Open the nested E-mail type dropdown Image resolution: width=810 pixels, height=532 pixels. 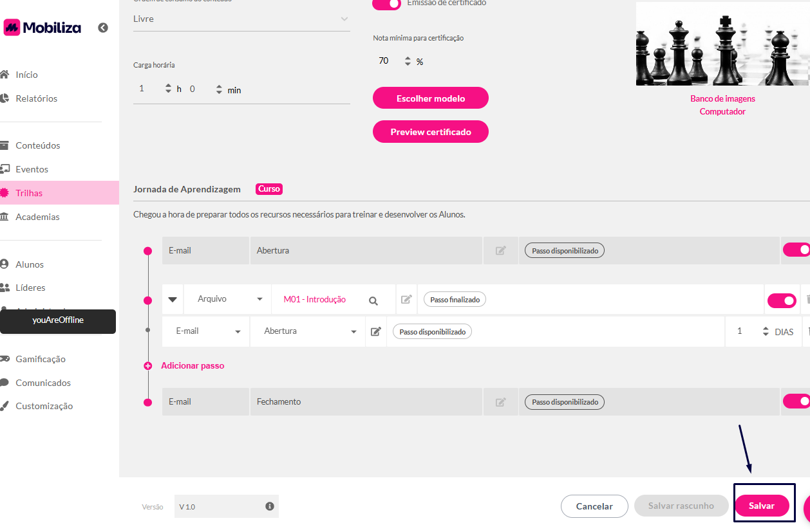tap(206, 331)
